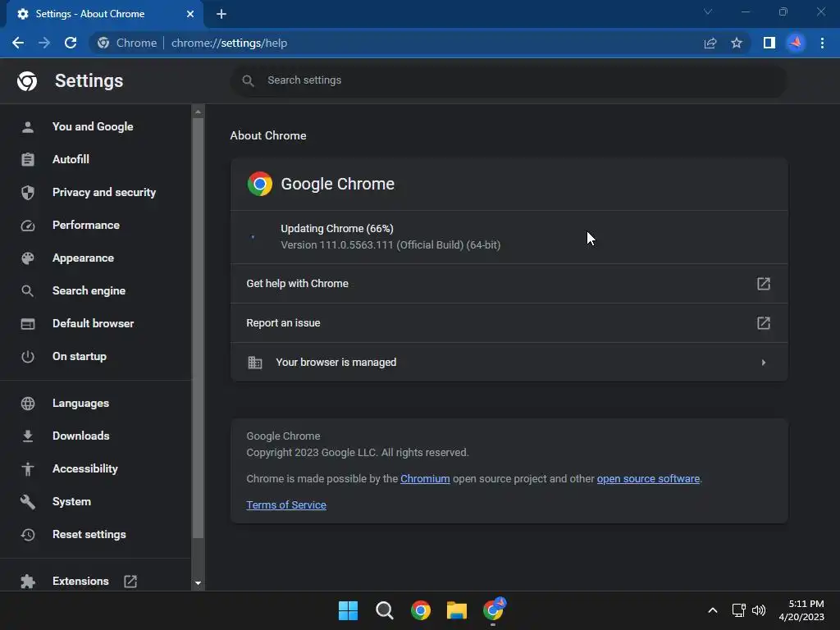Click the share page icon in address bar

[x=710, y=43]
